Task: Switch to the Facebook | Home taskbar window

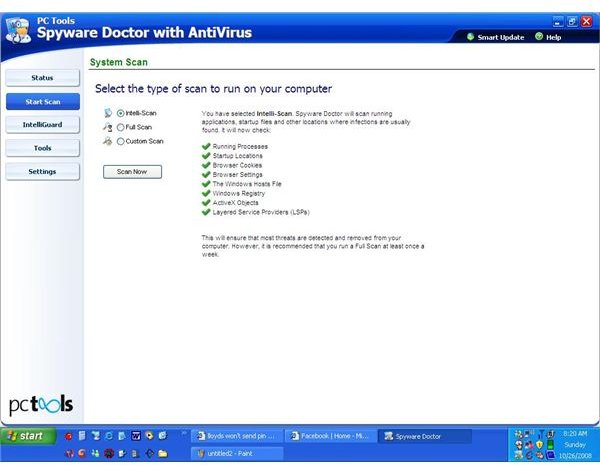Action: 331,436
